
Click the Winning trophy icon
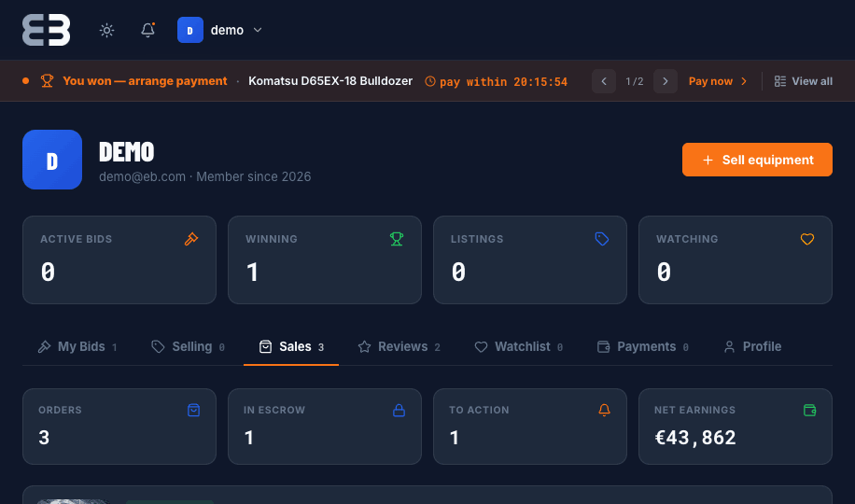[397, 239]
